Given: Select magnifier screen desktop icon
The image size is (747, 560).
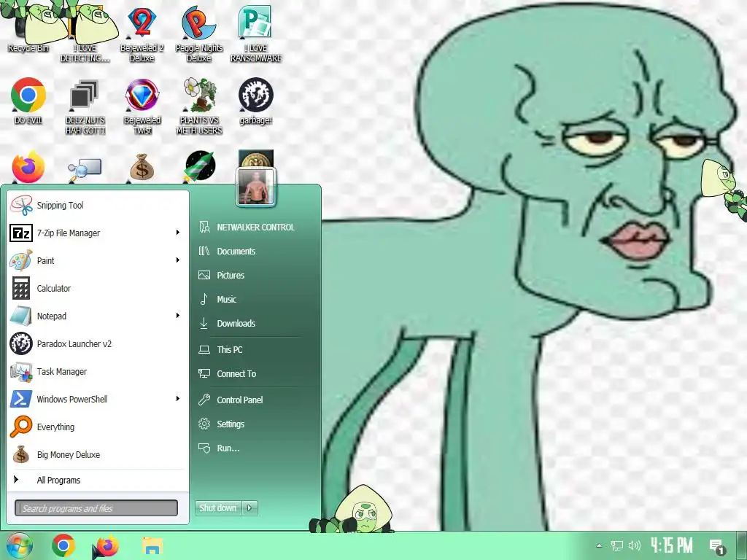Looking at the screenshot, I should tap(85, 169).
